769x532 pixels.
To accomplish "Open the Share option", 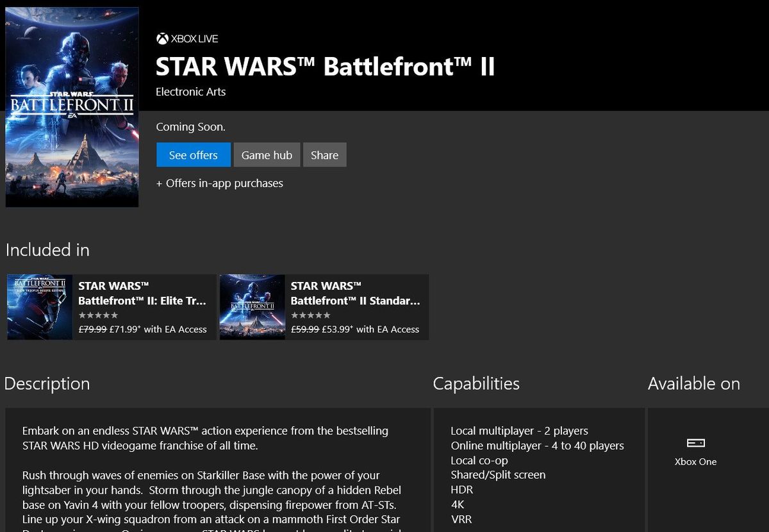I will (x=324, y=154).
